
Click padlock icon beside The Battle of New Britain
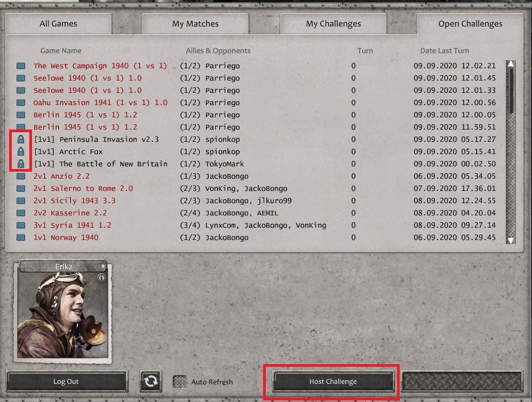pyautogui.click(x=21, y=164)
